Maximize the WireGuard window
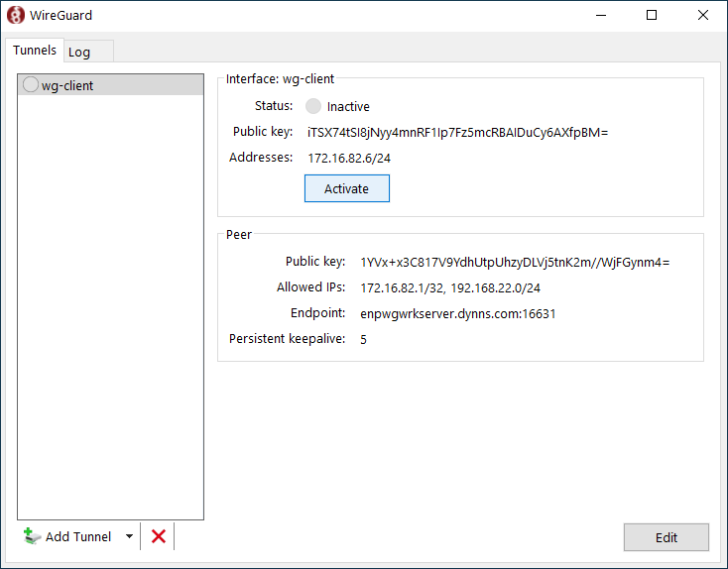 click(652, 16)
